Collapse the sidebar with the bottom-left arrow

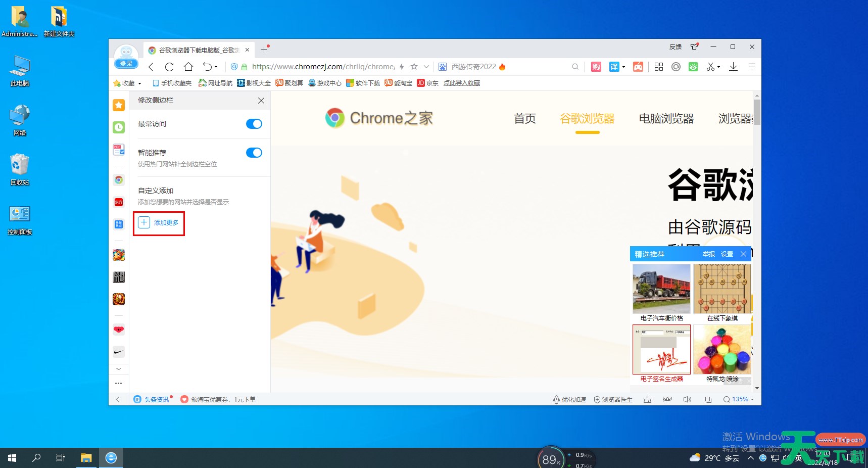click(119, 399)
